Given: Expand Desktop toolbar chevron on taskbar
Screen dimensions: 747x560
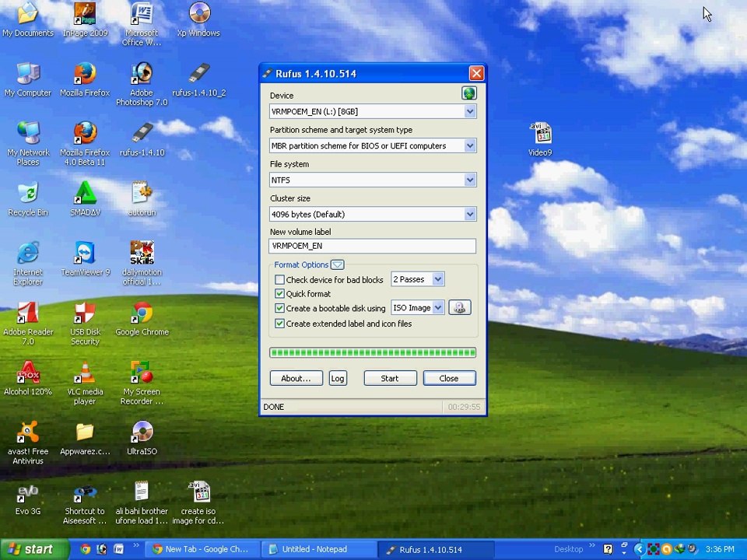Looking at the screenshot, I should point(592,545).
